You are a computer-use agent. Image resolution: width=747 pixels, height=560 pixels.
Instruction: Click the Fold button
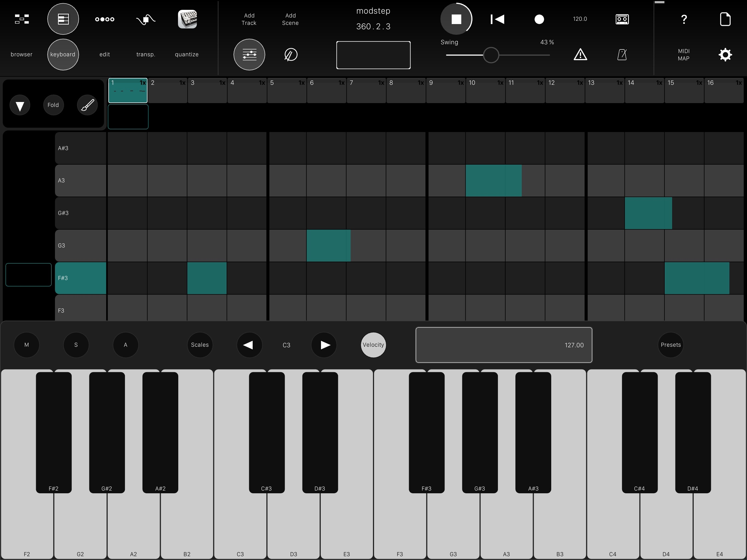(x=53, y=105)
